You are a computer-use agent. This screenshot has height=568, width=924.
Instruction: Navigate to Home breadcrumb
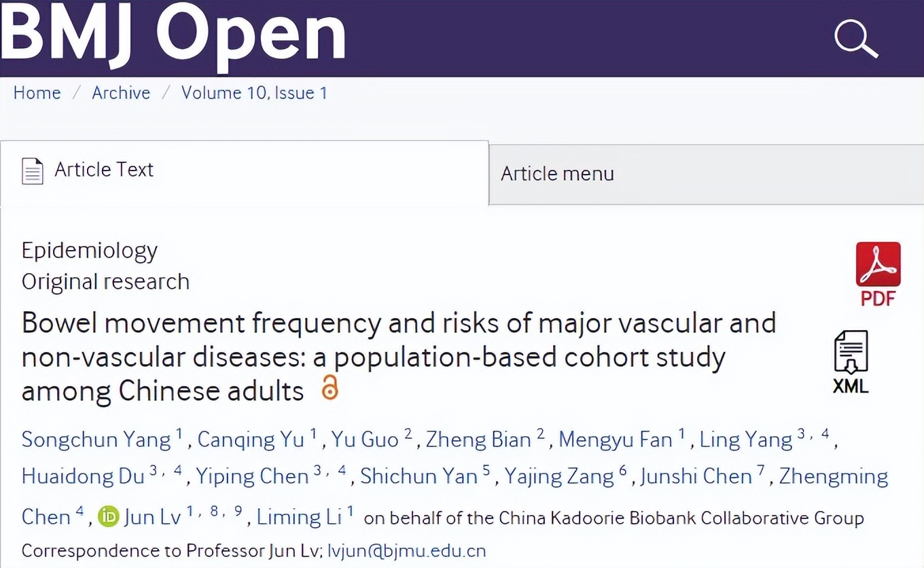37,93
